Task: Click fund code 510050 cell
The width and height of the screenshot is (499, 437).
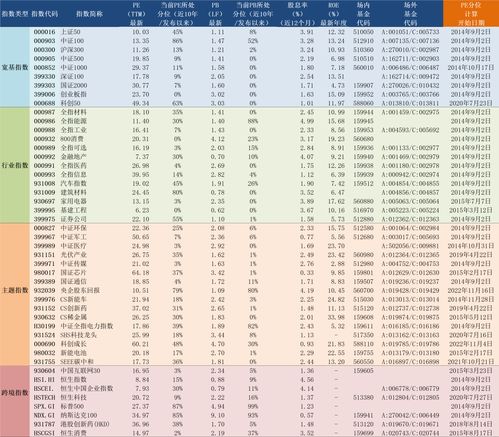Action: (363, 32)
